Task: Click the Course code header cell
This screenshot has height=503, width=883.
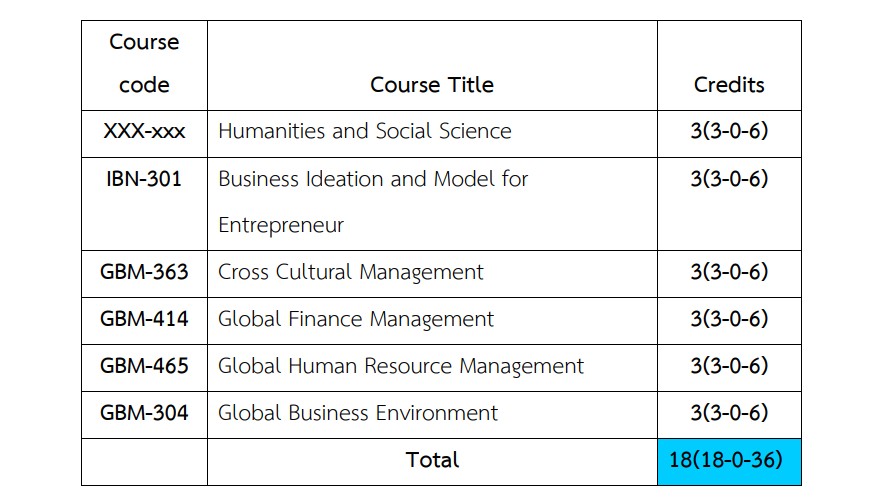Action: point(144,64)
